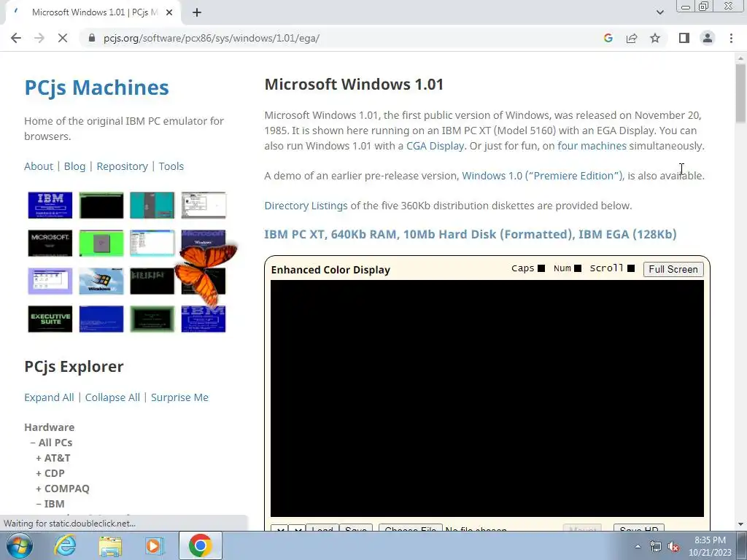The height and width of the screenshot is (560, 747).
Task: Click the Hardware heading in the explorer
Action: click(50, 427)
